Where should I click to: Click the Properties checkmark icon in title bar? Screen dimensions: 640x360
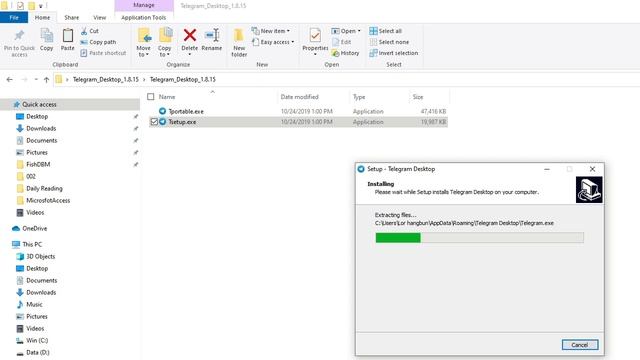(x=20, y=6)
